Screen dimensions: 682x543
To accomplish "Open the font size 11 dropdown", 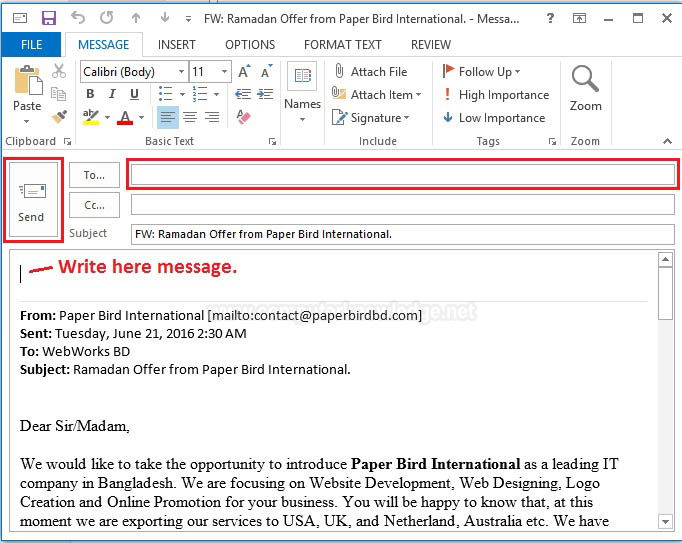I will pyautogui.click(x=224, y=71).
